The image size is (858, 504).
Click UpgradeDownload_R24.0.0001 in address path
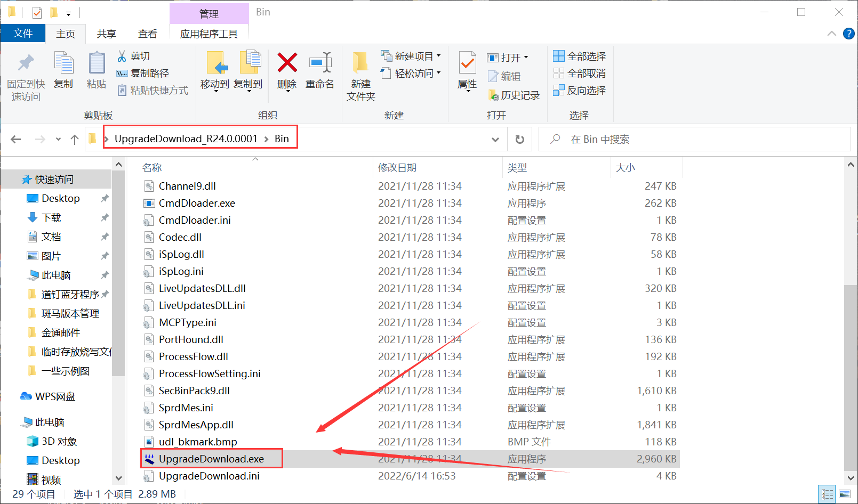(x=186, y=139)
